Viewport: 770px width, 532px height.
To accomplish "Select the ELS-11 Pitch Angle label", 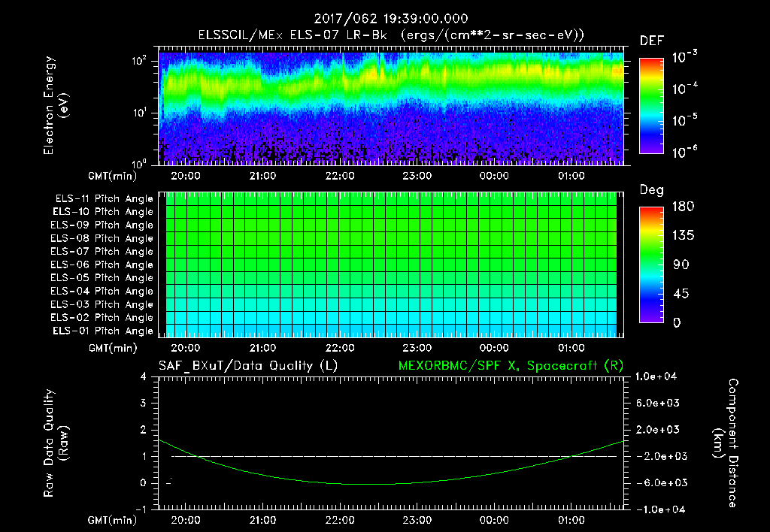I will (104, 199).
